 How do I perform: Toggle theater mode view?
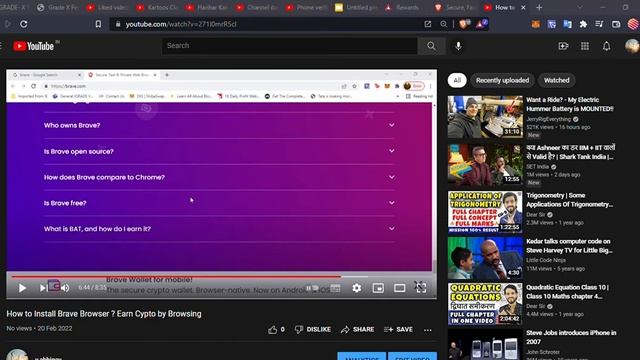coord(400,288)
